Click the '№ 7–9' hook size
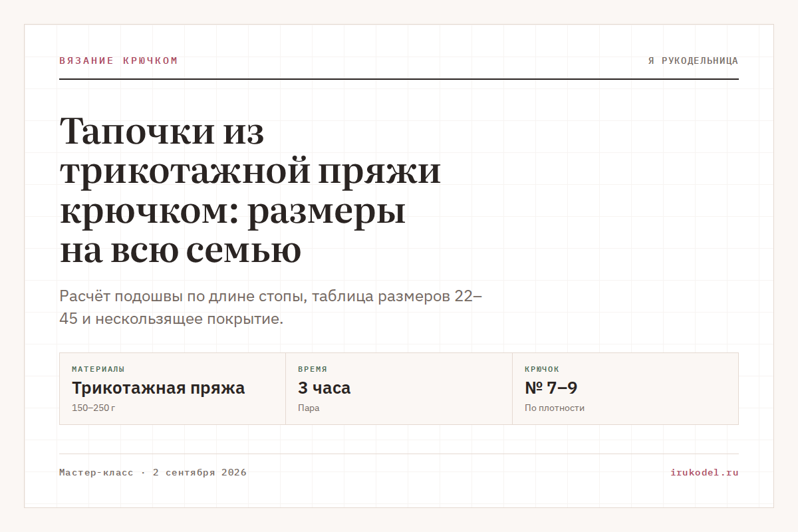The height and width of the screenshot is (532, 798). 551,388
